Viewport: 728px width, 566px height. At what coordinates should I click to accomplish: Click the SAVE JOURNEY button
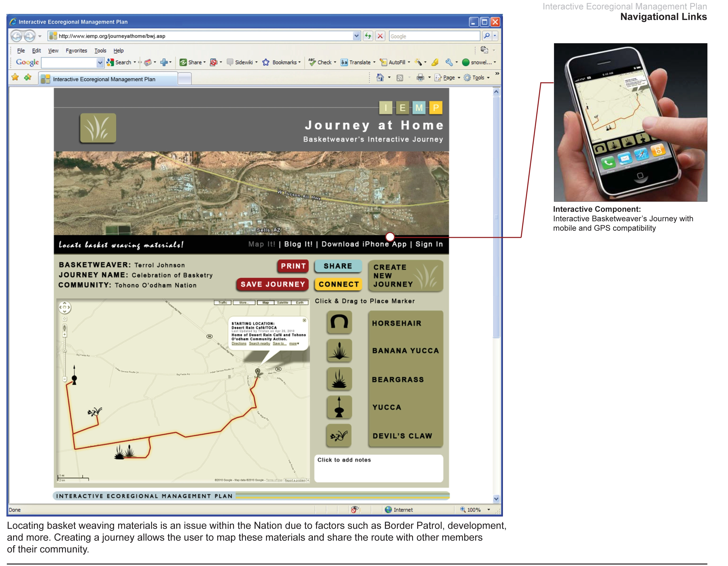click(273, 284)
